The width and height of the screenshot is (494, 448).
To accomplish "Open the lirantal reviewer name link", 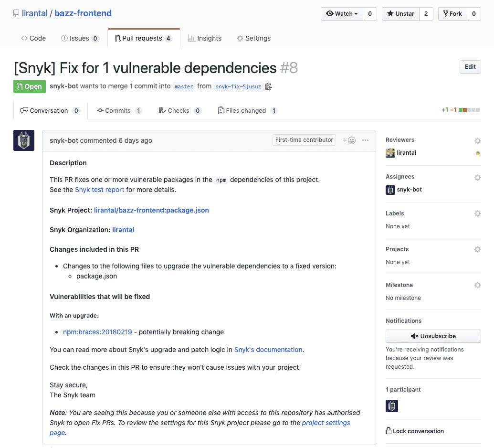I will pos(406,152).
